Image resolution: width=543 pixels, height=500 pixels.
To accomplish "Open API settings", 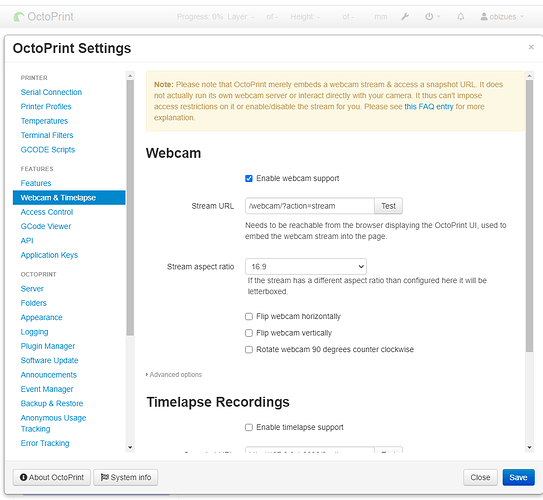I will (x=27, y=241).
